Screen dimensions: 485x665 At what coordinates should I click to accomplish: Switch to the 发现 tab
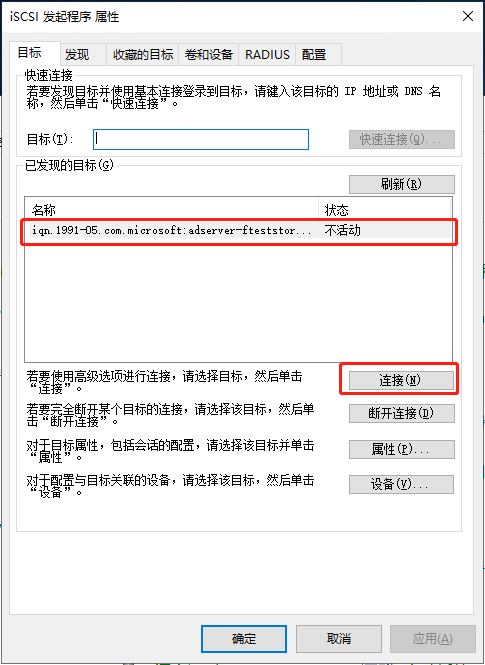coord(77,54)
